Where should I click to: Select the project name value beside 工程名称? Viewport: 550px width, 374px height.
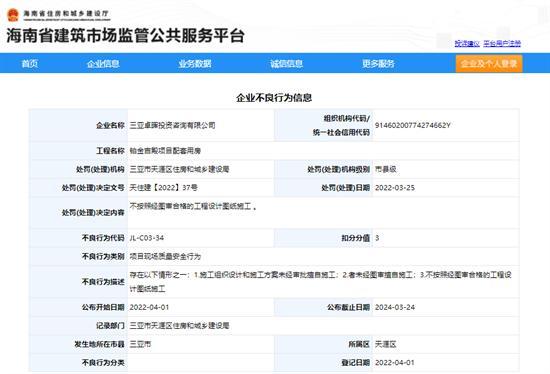[165, 151]
